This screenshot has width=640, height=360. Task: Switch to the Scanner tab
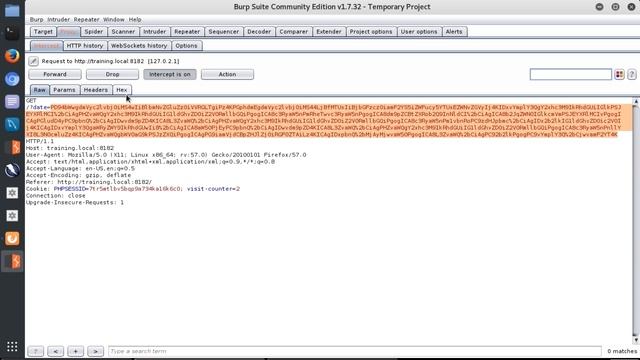pos(123,32)
